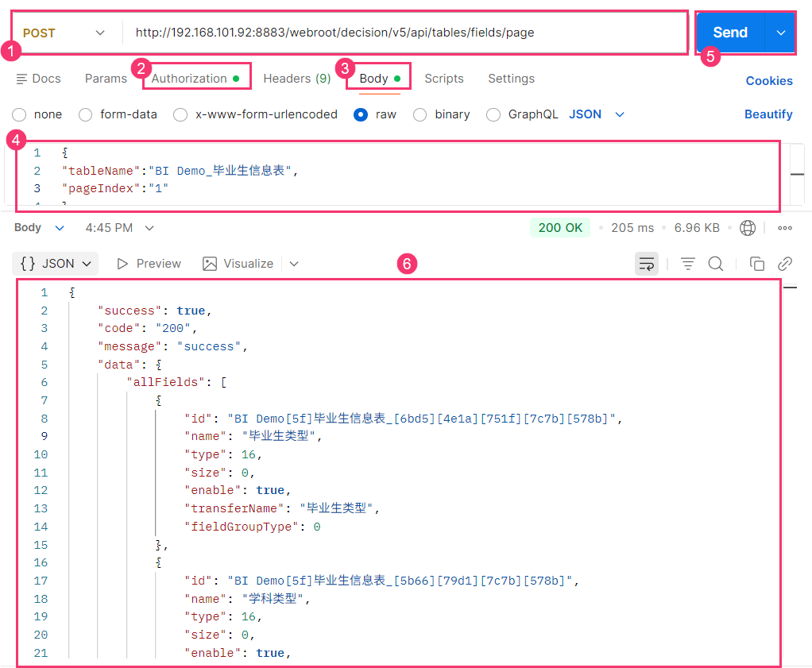
Task: Click the "name": "学科类型" response line
Action: click(x=247, y=599)
